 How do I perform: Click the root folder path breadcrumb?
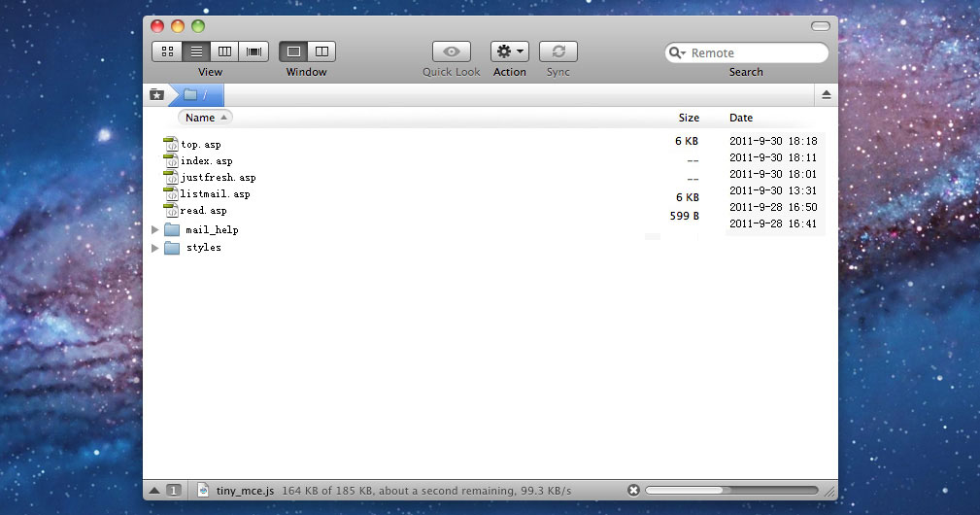pyautogui.click(x=197, y=94)
